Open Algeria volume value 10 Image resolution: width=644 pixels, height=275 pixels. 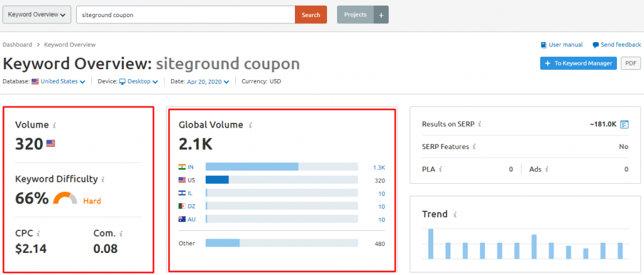(x=382, y=207)
